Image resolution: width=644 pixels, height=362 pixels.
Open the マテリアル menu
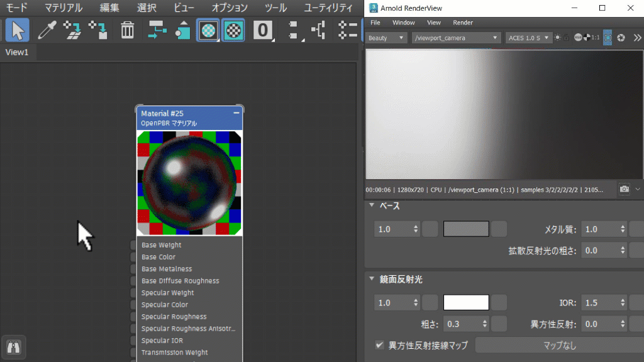coord(64,8)
